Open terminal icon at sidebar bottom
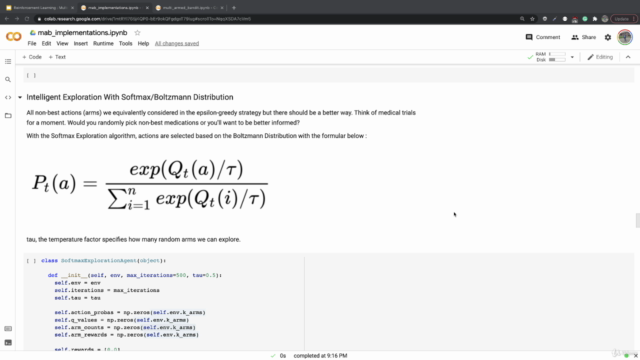Image resolution: width=640 pixels, height=360 pixels. [8, 342]
